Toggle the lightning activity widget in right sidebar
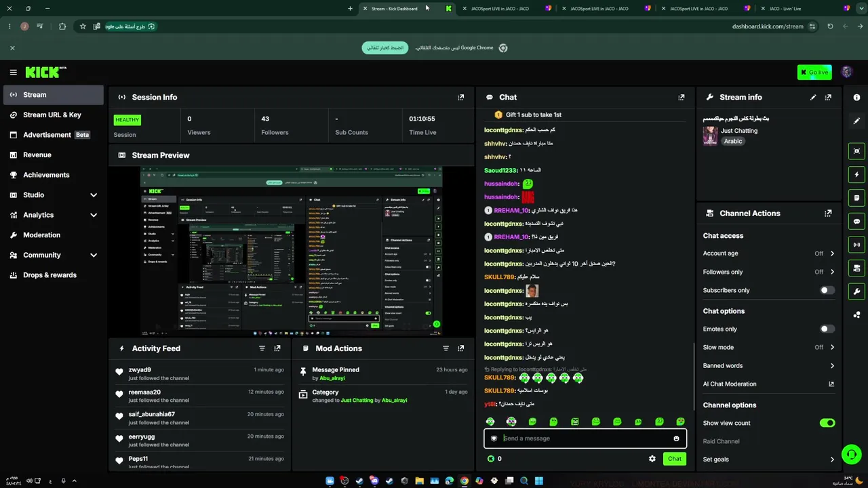This screenshot has width=868, height=488. (x=856, y=174)
